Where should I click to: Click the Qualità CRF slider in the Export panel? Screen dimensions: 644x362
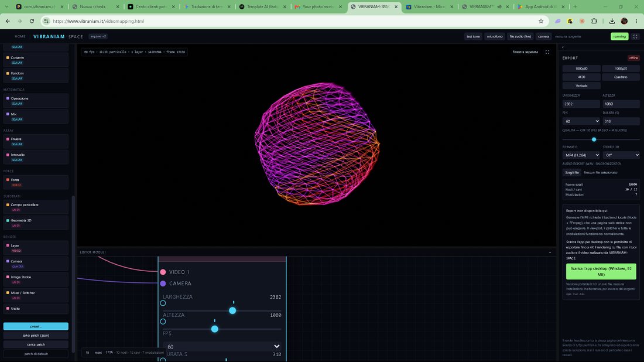point(601,140)
